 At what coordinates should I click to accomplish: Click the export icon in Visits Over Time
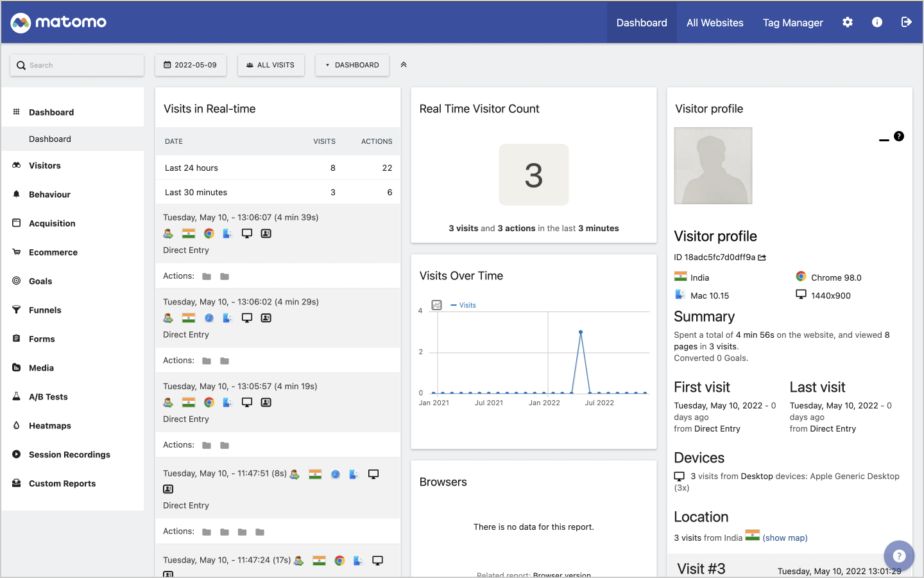tap(437, 305)
